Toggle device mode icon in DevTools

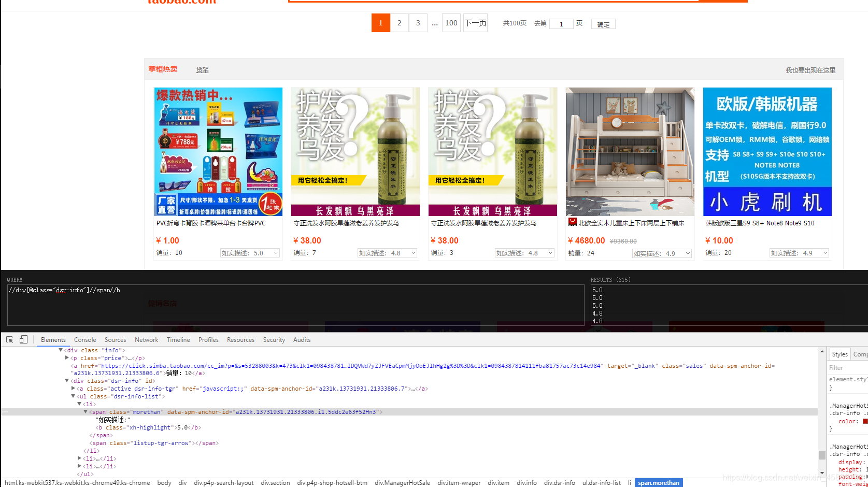tap(23, 340)
